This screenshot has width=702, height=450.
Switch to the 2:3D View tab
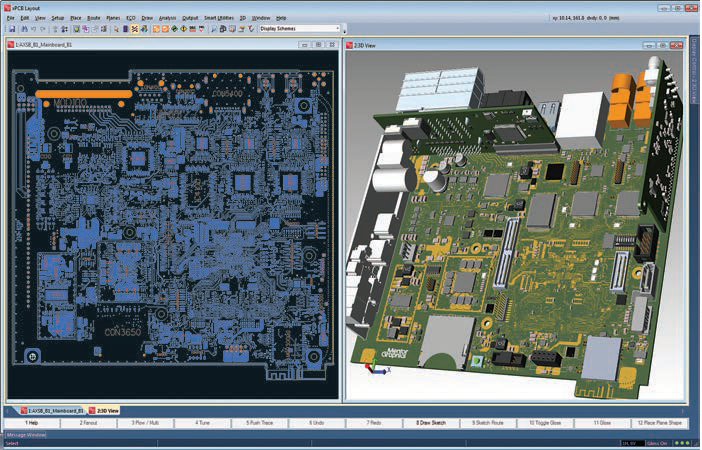coord(105,410)
